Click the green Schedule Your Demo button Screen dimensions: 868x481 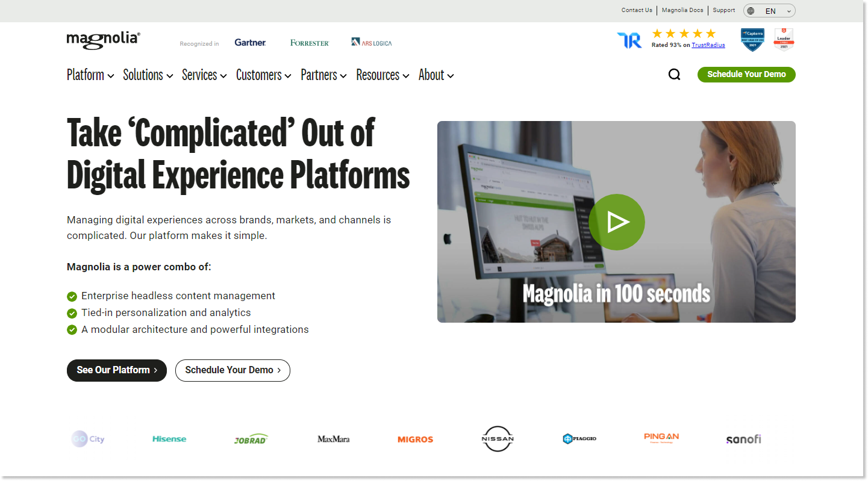[746, 75]
